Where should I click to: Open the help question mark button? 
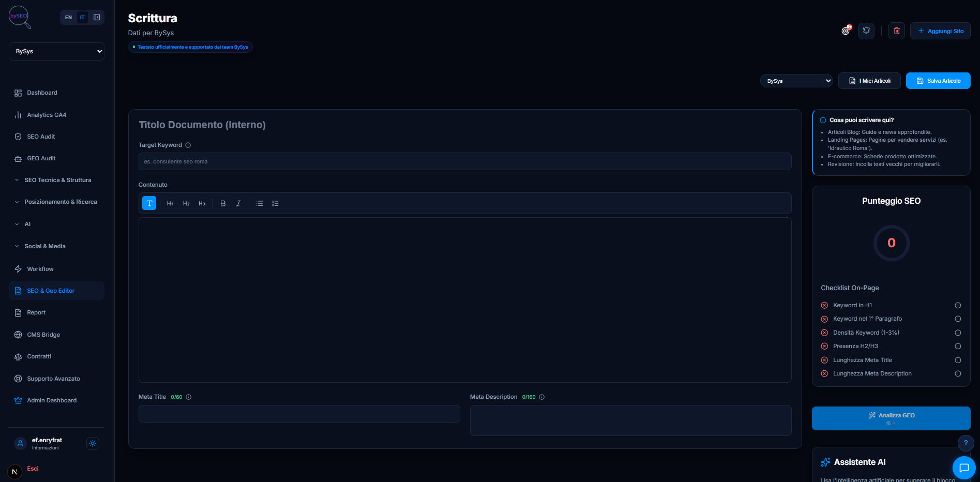click(x=966, y=443)
